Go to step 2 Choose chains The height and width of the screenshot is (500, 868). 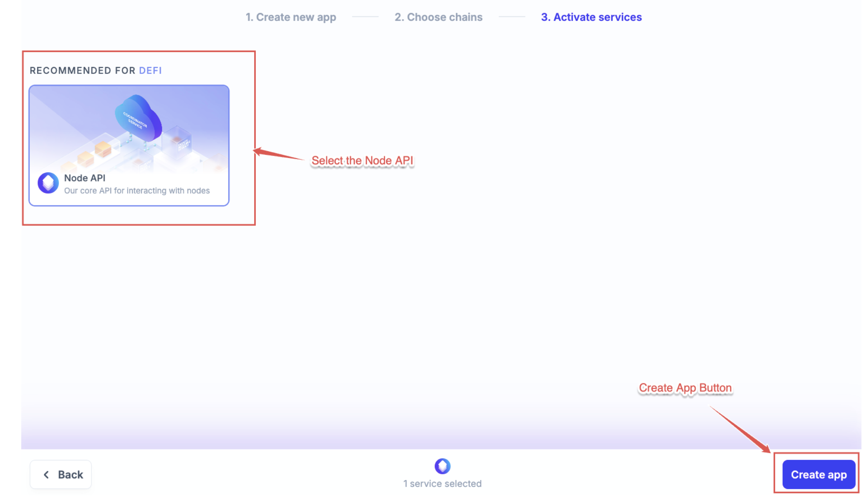coord(438,17)
